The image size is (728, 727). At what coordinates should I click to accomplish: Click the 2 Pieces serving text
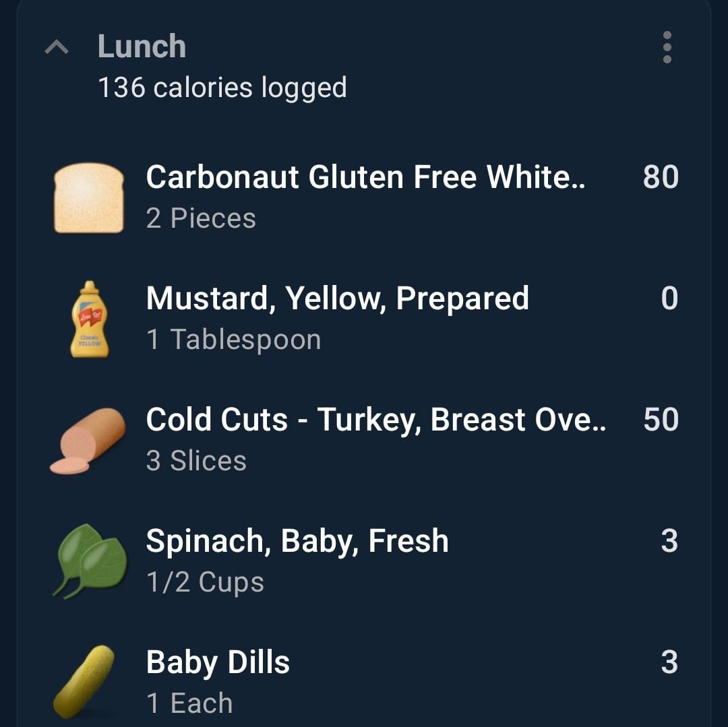[201, 218]
